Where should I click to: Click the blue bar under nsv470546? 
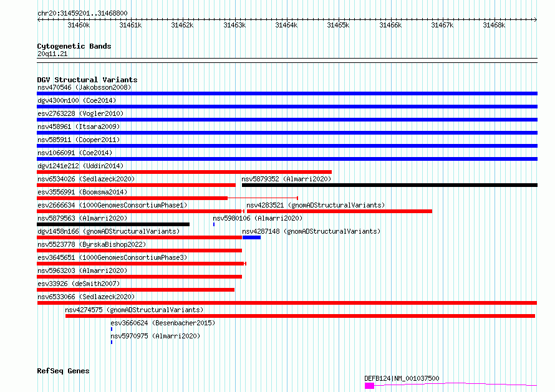pyautogui.click(x=287, y=93)
